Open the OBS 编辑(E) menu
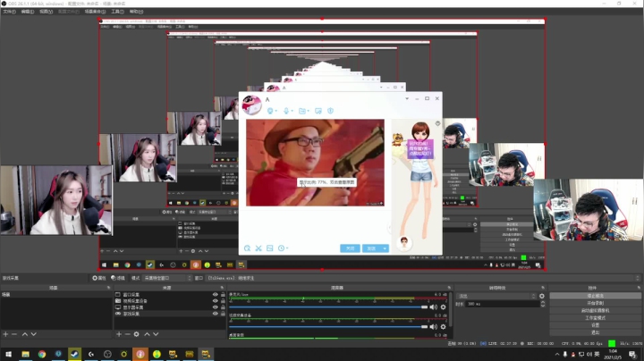 (x=28, y=12)
